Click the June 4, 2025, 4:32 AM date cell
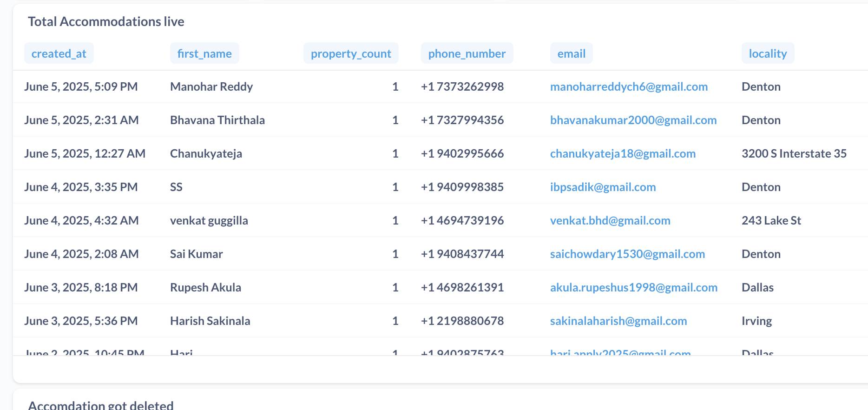The width and height of the screenshot is (868, 410). [x=81, y=221]
